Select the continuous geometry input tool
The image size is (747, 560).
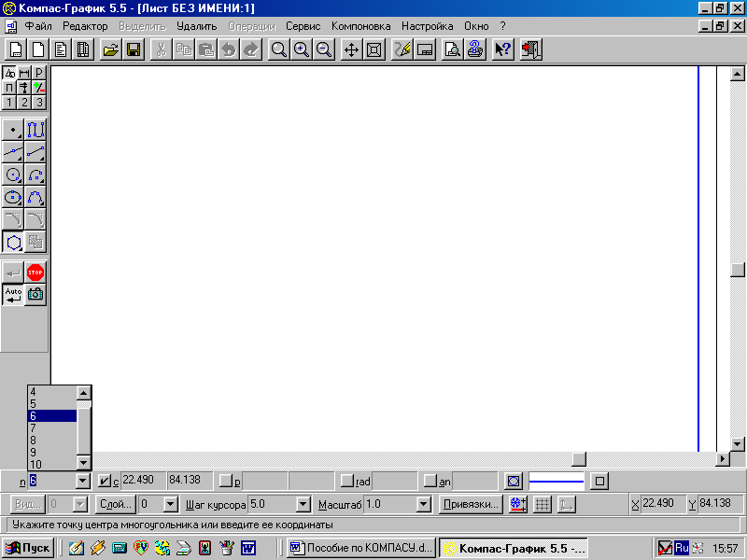pyautogui.click(x=35, y=130)
